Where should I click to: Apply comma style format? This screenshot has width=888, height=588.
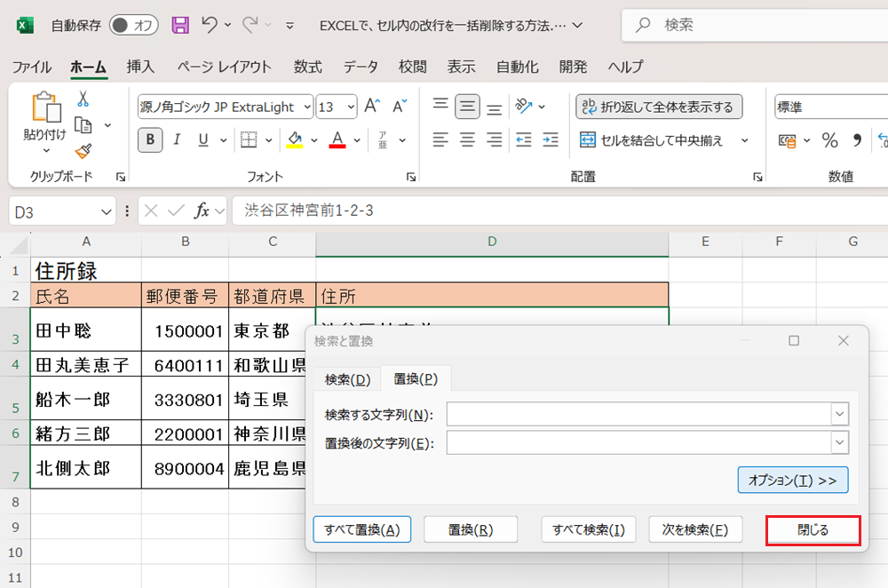tap(857, 140)
